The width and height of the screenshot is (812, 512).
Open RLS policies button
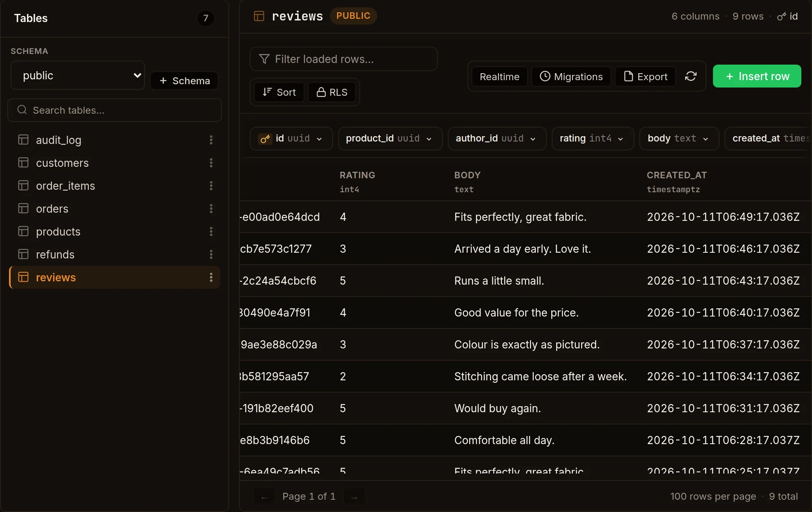pos(332,92)
